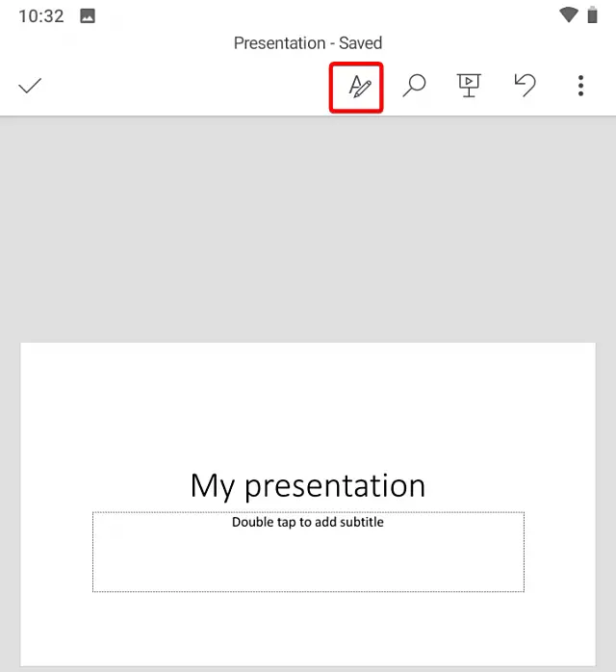This screenshot has height=672, width=616.
Task: Tap the 'Presentation - Saved' title
Action: 308,43
